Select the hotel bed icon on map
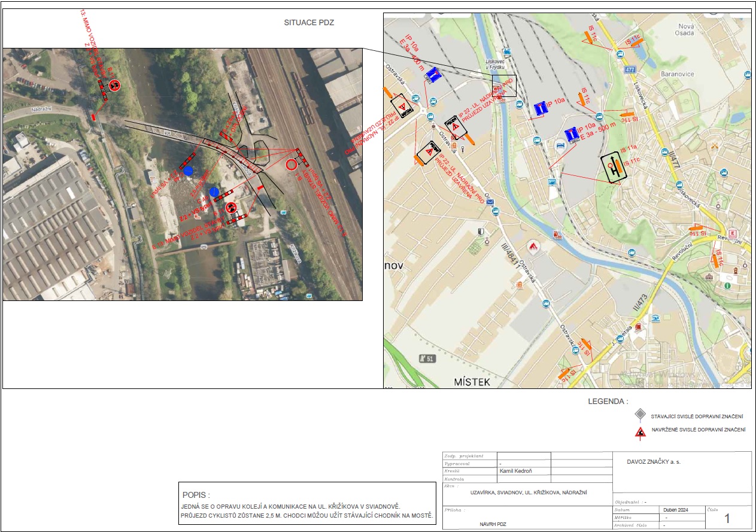 (x=560, y=145)
